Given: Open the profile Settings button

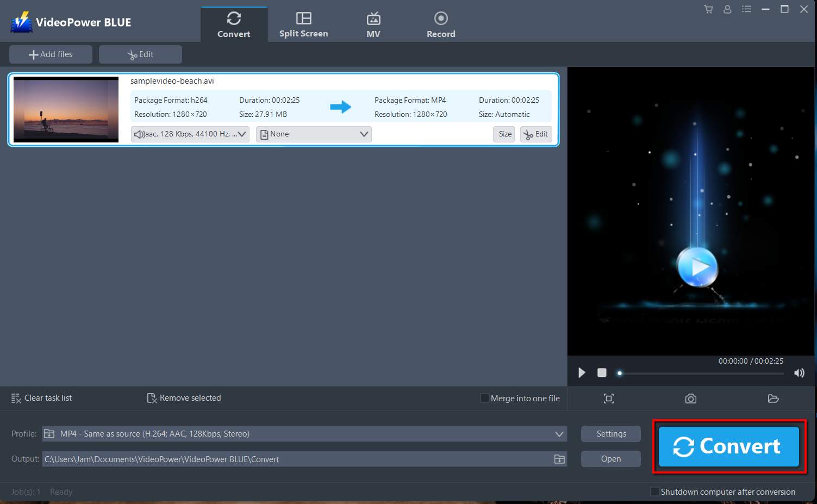Looking at the screenshot, I should [610, 433].
